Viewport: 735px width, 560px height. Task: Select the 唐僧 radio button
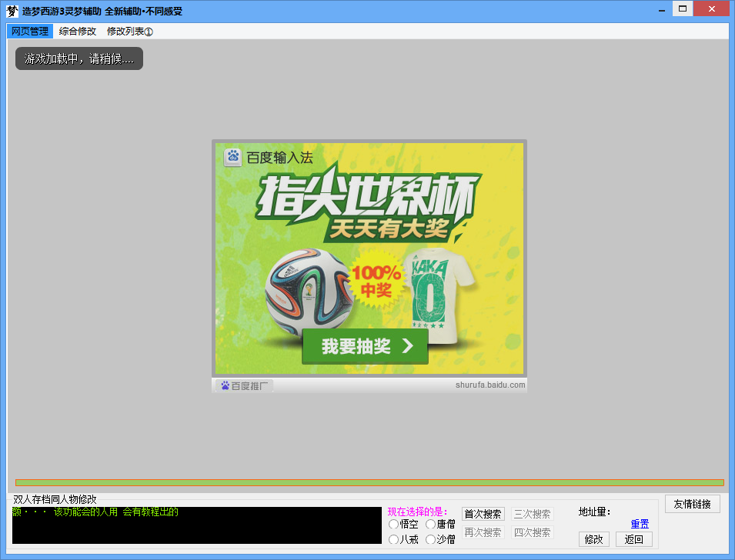click(x=431, y=524)
